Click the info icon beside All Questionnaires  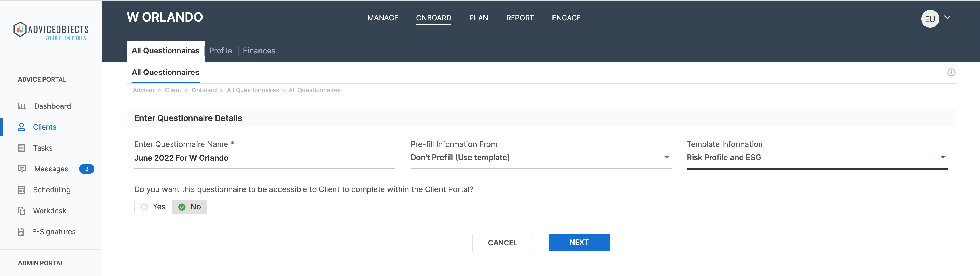[x=951, y=72]
